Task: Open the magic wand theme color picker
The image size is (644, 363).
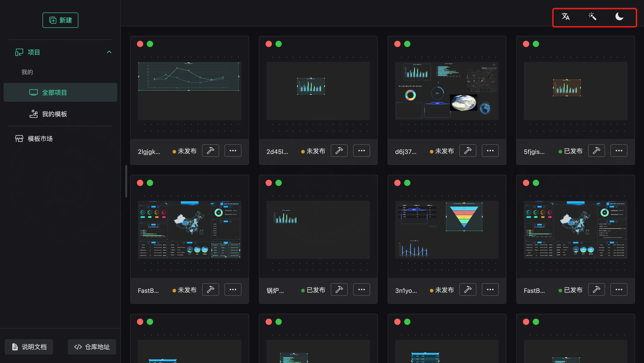Action: 592,17
